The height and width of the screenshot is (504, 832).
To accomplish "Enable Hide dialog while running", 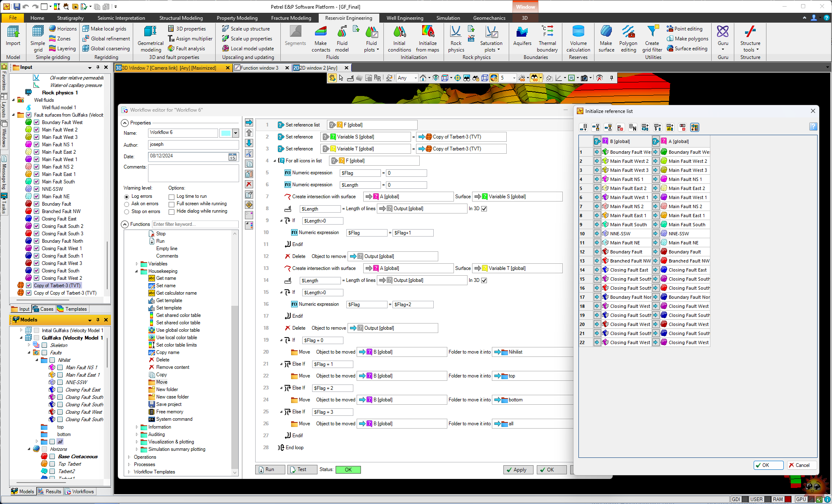I will (172, 212).
